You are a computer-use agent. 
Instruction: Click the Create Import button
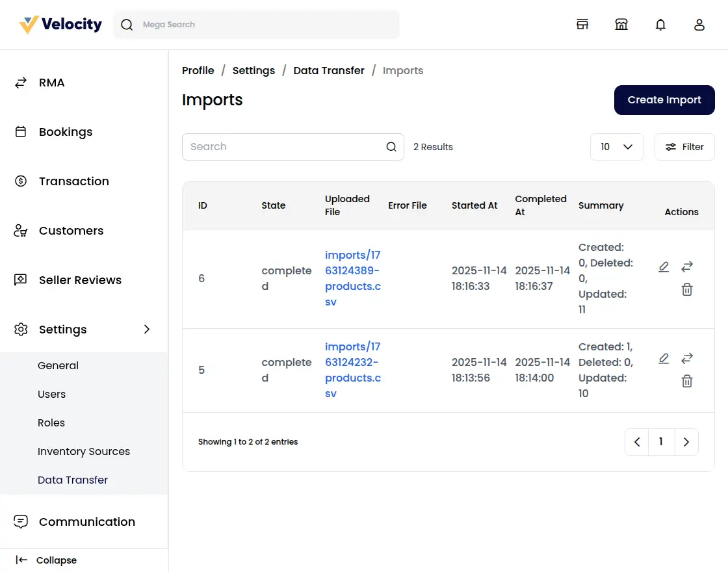point(664,99)
